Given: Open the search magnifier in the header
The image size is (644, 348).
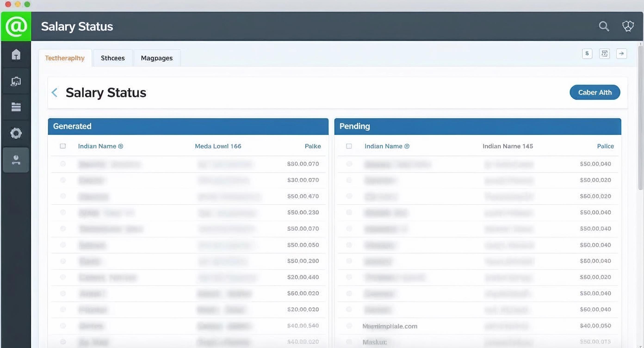Looking at the screenshot, I should click(x=604, y=26).
